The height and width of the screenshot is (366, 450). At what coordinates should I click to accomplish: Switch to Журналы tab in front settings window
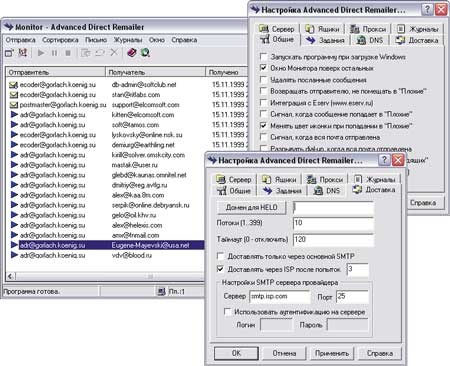click(375, 179)
